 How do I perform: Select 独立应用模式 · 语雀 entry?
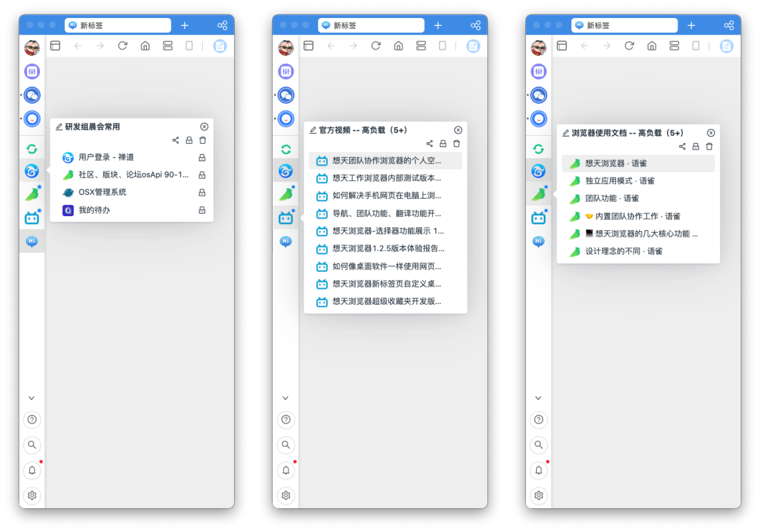[620, 181]
